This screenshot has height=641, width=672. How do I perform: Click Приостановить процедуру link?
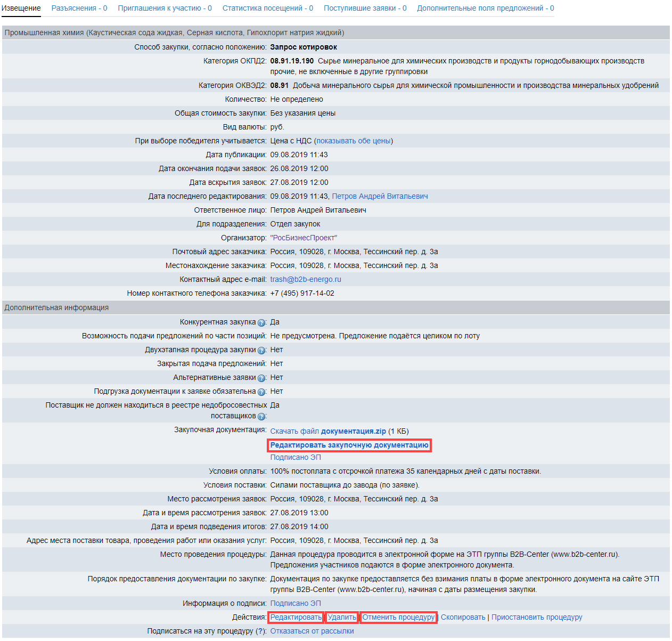click(x=536, y=617)
